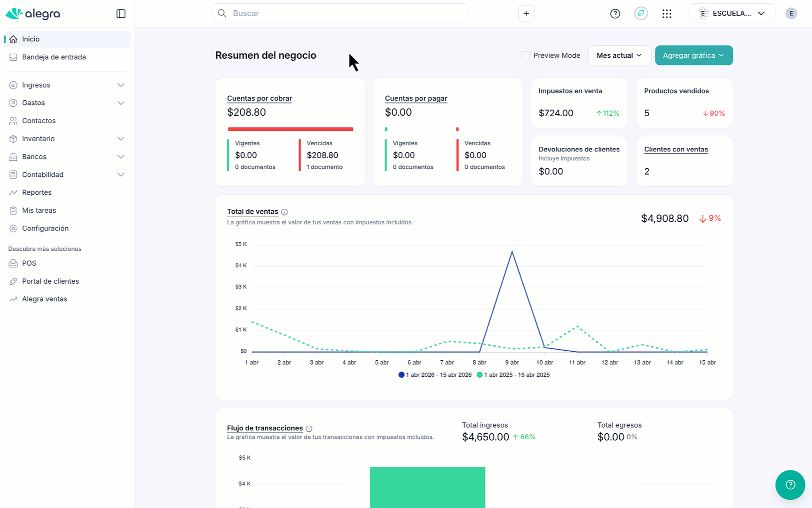Image resolution: width=812 pixels, height=508 pixels.
Task: Open the ESCUELA company selector dropdown
Action: 732,14
